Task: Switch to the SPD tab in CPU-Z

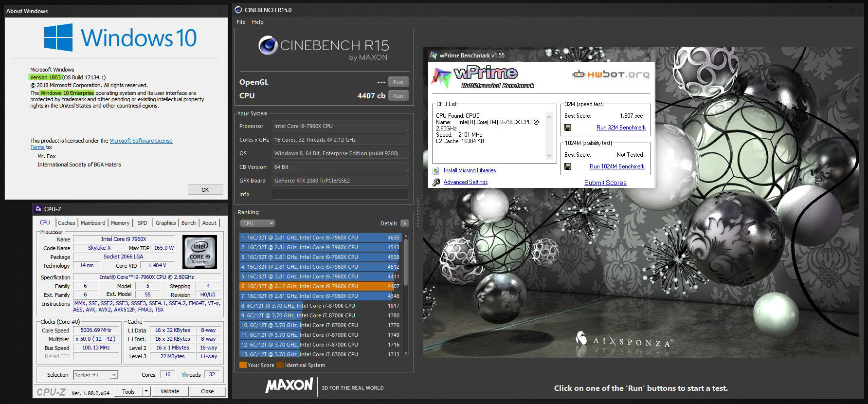Action: pos(142,223)
